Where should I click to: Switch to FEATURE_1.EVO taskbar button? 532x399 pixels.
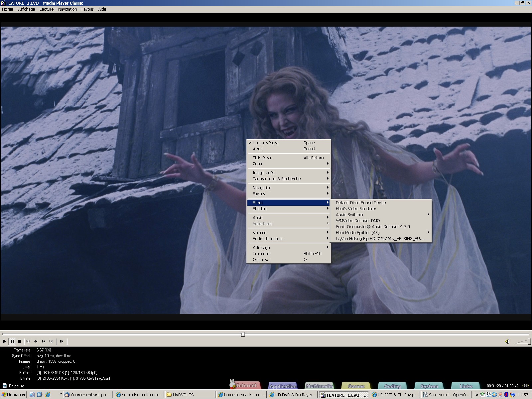point(344,395)
